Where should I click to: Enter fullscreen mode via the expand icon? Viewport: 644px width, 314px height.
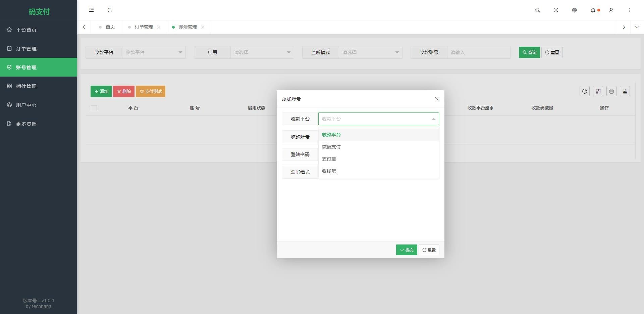coord(556,10)
